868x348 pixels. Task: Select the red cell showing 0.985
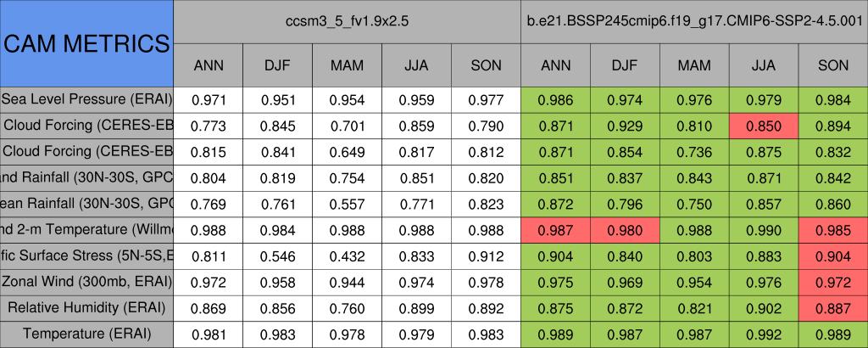pos(833,229)
